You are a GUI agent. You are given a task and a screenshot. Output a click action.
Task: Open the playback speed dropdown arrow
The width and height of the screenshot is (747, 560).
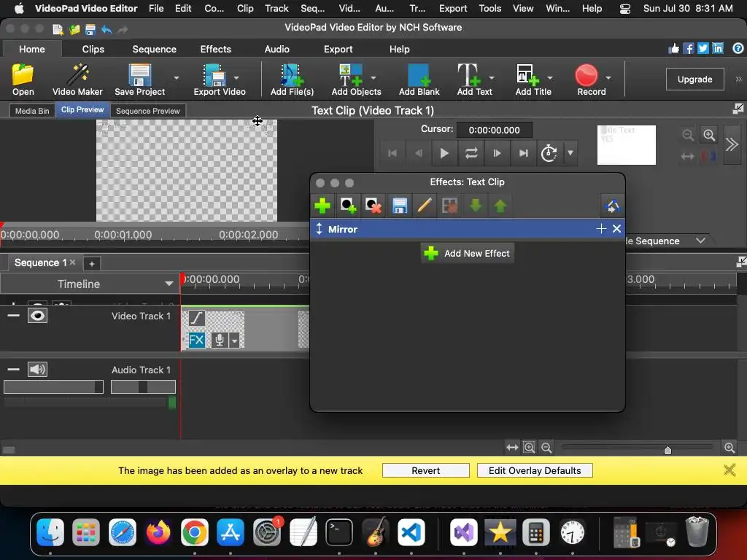coord(570,153)
